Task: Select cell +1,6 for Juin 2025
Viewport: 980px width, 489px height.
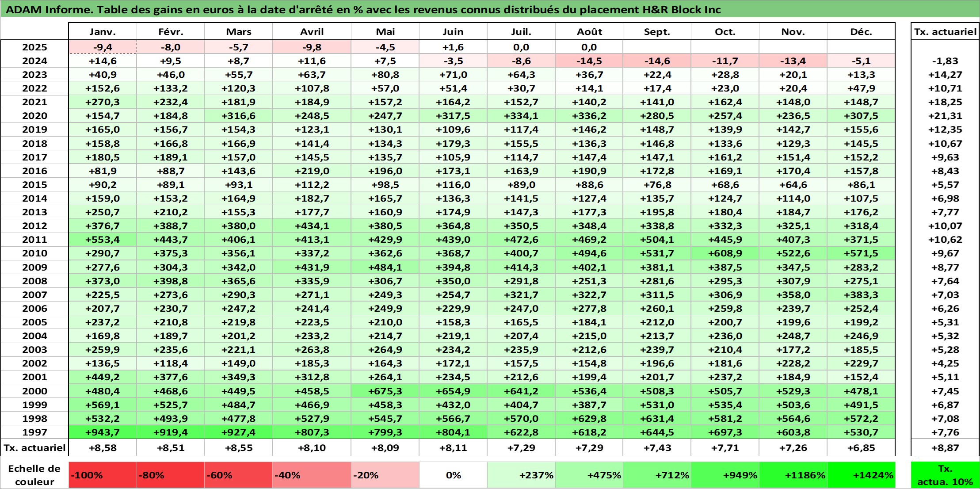Action: point(453,47)
